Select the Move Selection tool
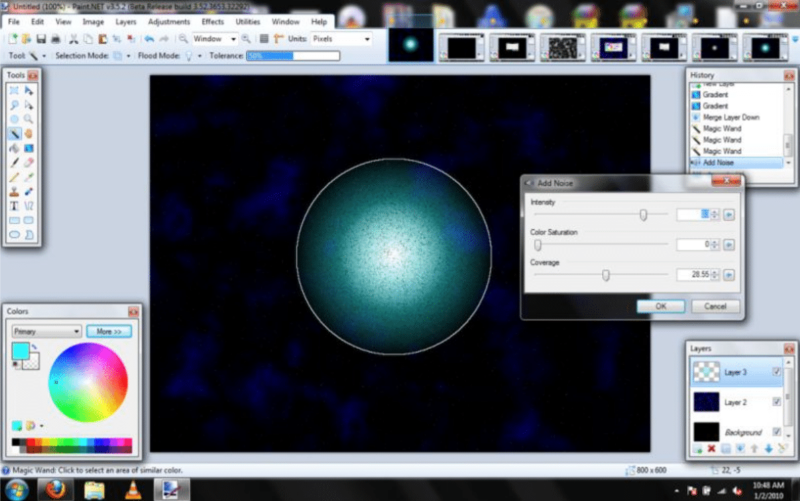Image resolution: width=800 pixels, height=501 pixels. (29, 105)
